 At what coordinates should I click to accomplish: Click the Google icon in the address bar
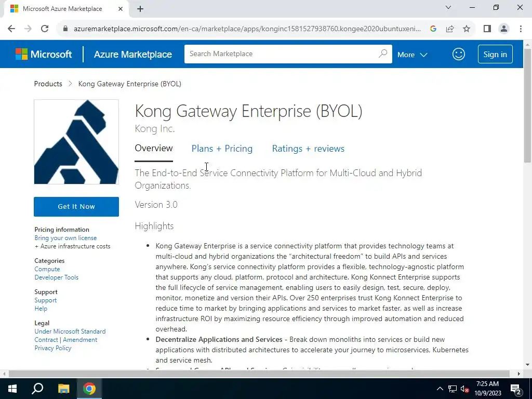pyautogui.click(x=433, y=29)
